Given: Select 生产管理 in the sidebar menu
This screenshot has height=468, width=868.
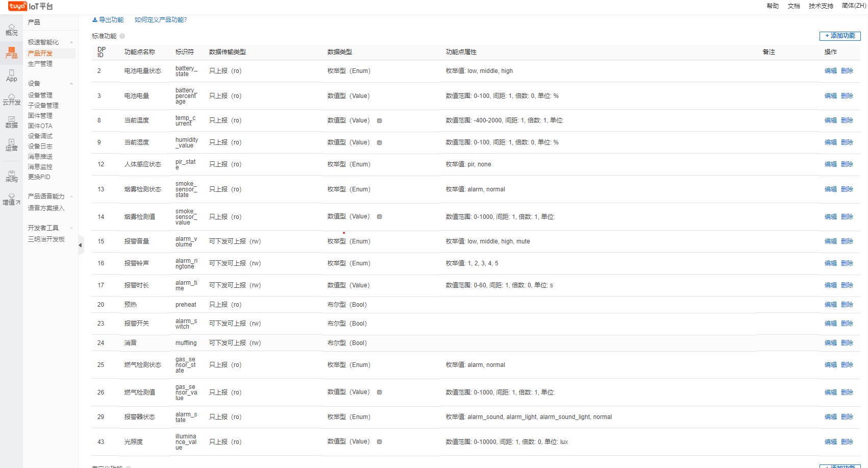Looking at the screenshot, I should point(40,64).
